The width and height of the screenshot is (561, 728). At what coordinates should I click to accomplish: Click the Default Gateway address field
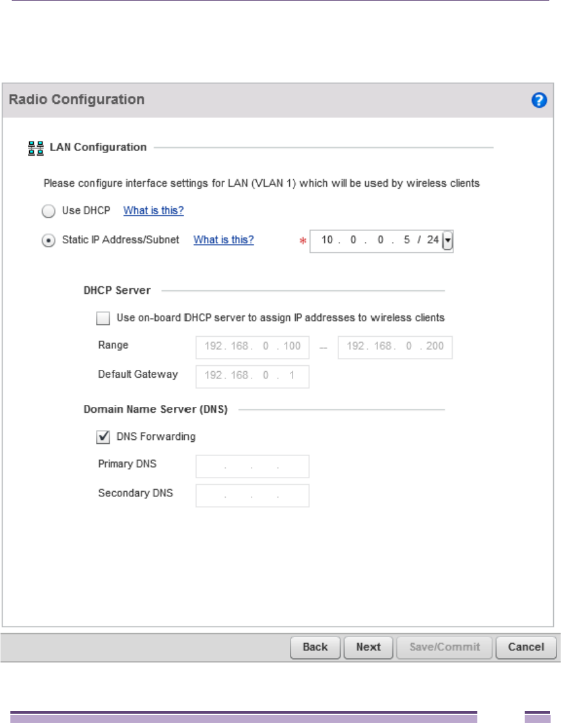tap(252, 376)
